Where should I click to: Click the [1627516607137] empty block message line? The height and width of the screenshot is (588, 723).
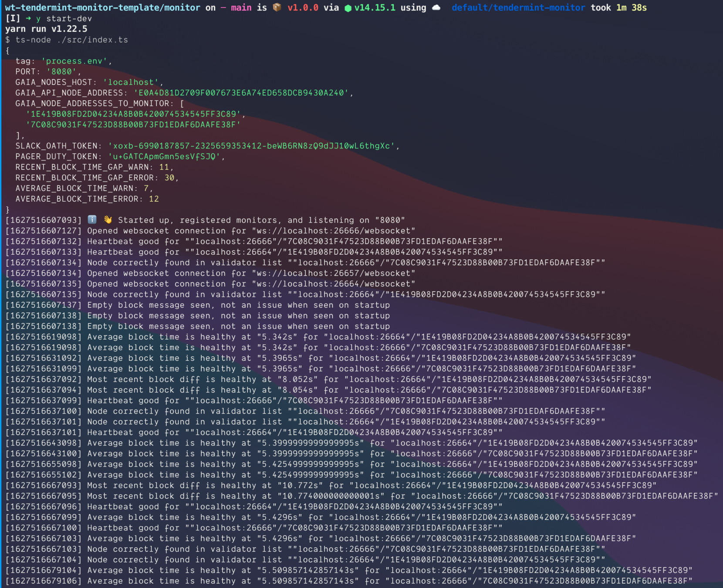coord(198,305)
